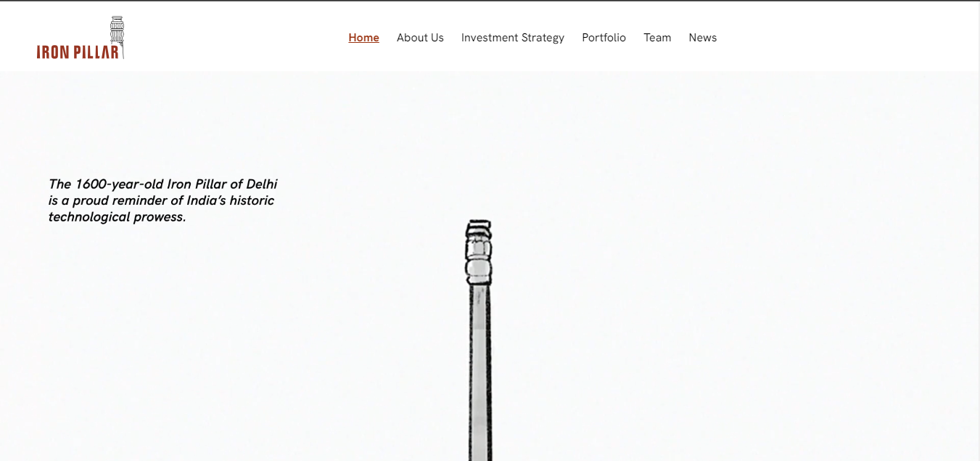The width and height of the screenshot is (980, 461).
Task: Click the word 'The' starting the tagline
Action: coord(60,184)
